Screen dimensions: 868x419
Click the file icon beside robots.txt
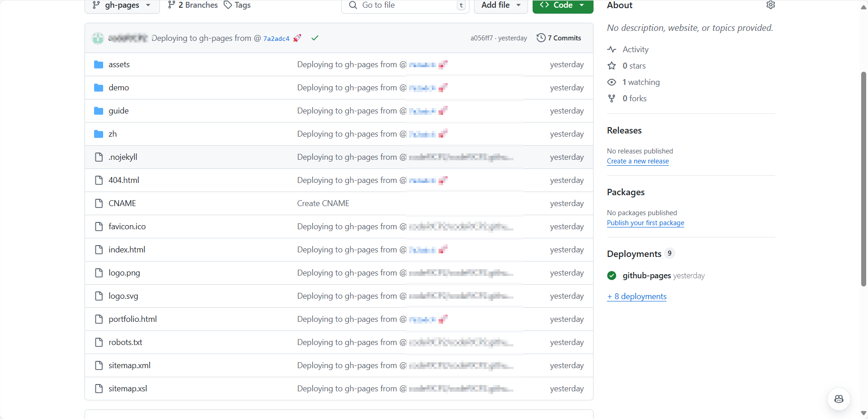tap(99, 342)
